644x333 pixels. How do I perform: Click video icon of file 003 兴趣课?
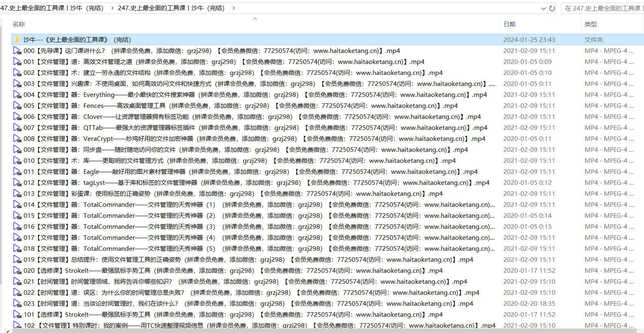(x=17, y=83)
